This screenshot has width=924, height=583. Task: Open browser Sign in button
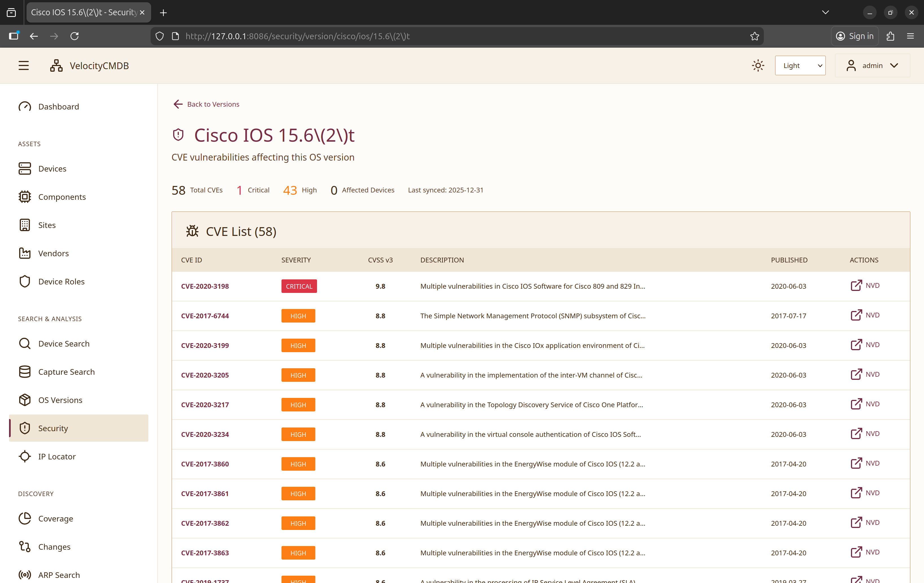tap(855, 36)
